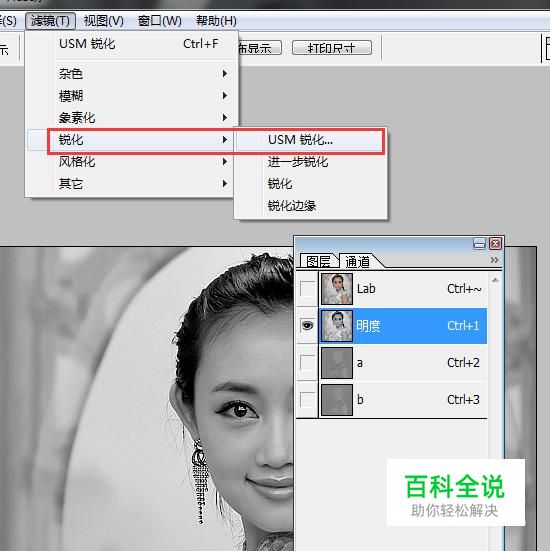Open channels panel flyout double-arrow menu

click(494, 260)
